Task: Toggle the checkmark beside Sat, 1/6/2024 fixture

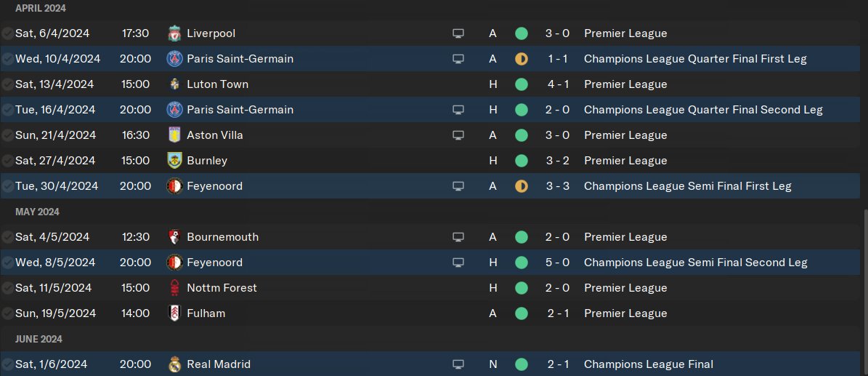Action: coord(7,364)
